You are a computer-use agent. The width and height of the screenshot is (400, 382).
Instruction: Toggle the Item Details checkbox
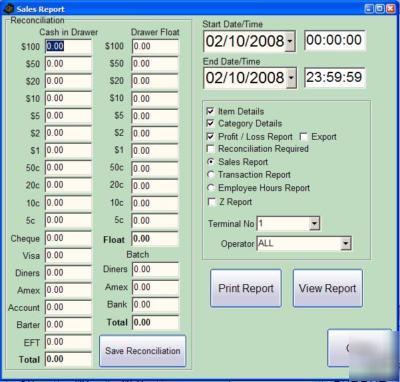click(x=210, y=111)
